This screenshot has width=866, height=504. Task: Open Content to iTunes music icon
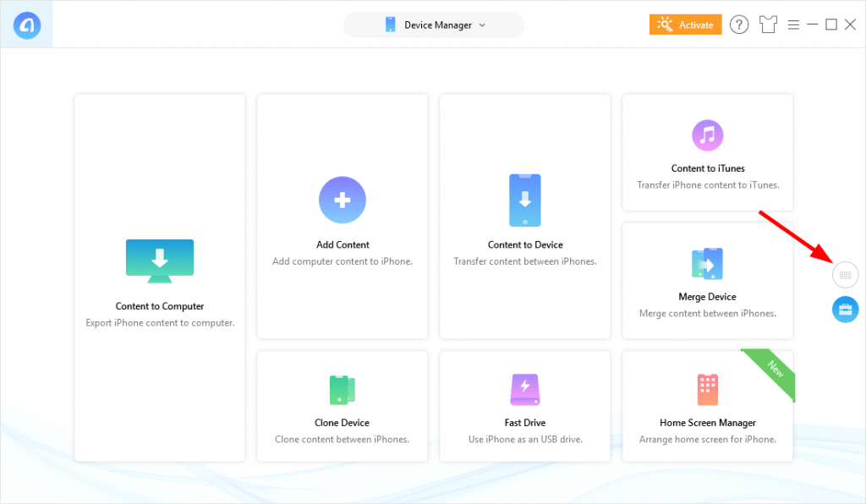(x=708, y=134)
